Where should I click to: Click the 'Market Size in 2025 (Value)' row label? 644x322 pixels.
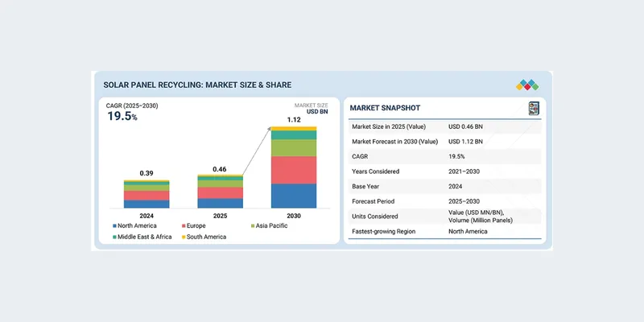389,127
